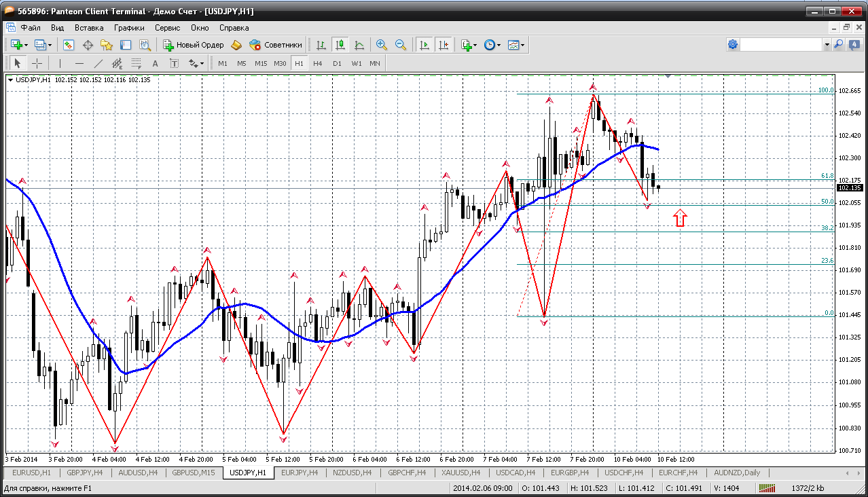868x497 pixels.
Task: Click the 102.135 current price label
Action: (850, 188)
